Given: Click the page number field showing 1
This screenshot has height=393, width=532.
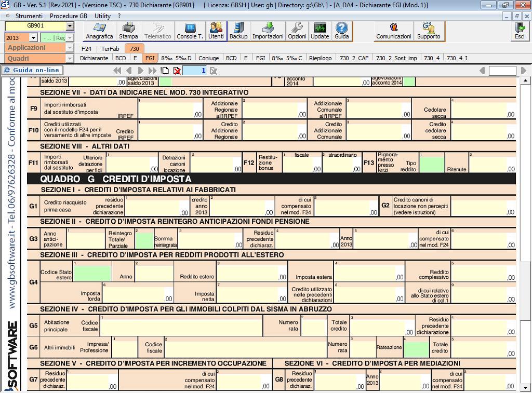Looking at the screenshot, I should tap(195, 71).
